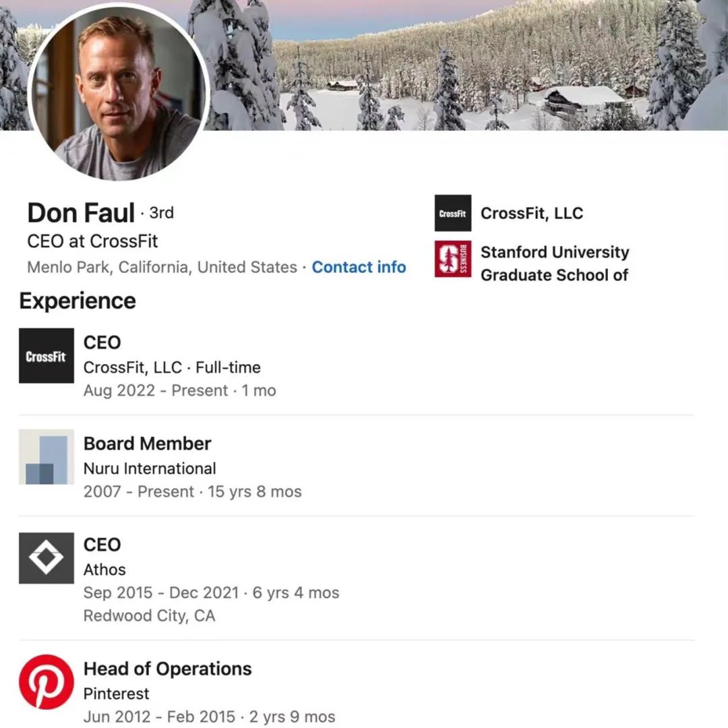Screen dimensions: 728x728
Task: Click the red Pinterest logo
Action: coord(47,682)
